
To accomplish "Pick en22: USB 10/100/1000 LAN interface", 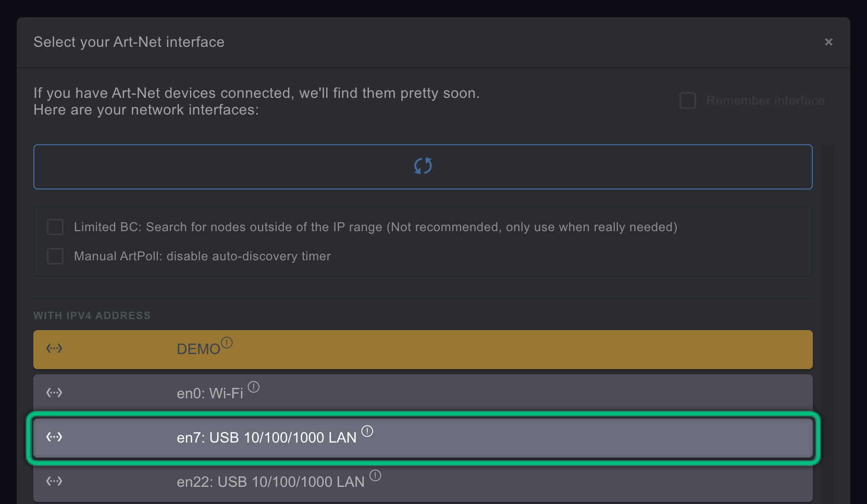I will (423, 483).
